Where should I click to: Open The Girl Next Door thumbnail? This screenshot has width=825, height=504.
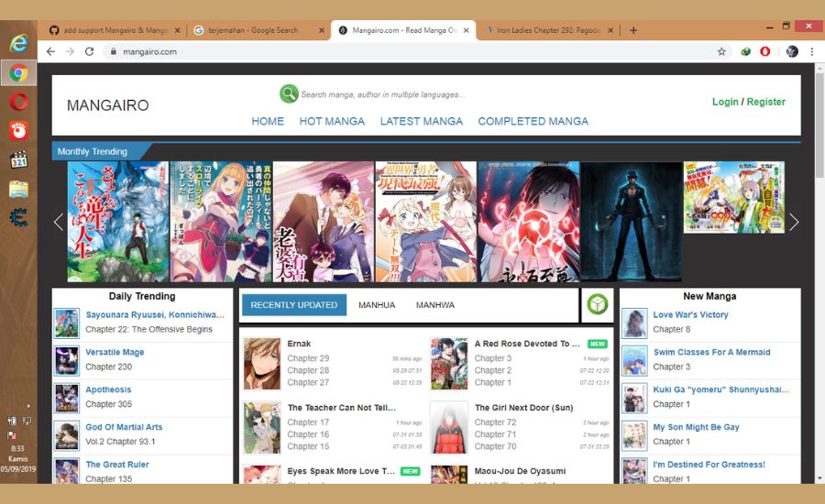[x=449, y=428]
